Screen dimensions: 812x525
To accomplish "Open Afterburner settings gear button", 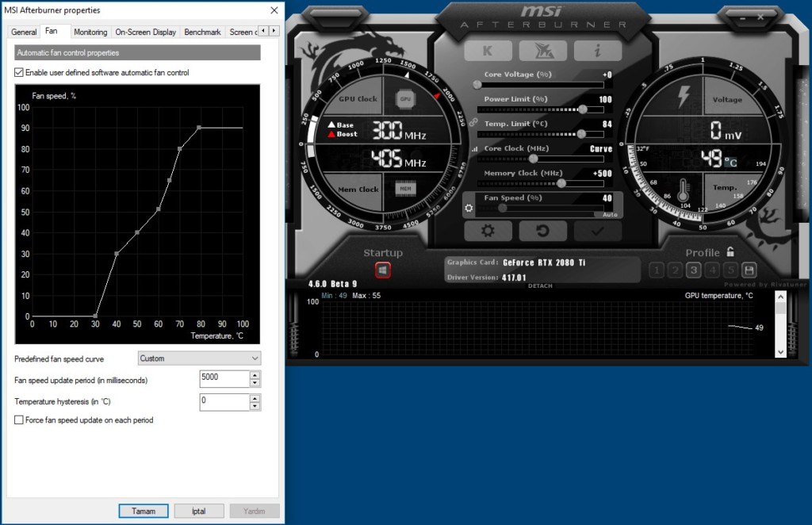I will pos(488,231).
